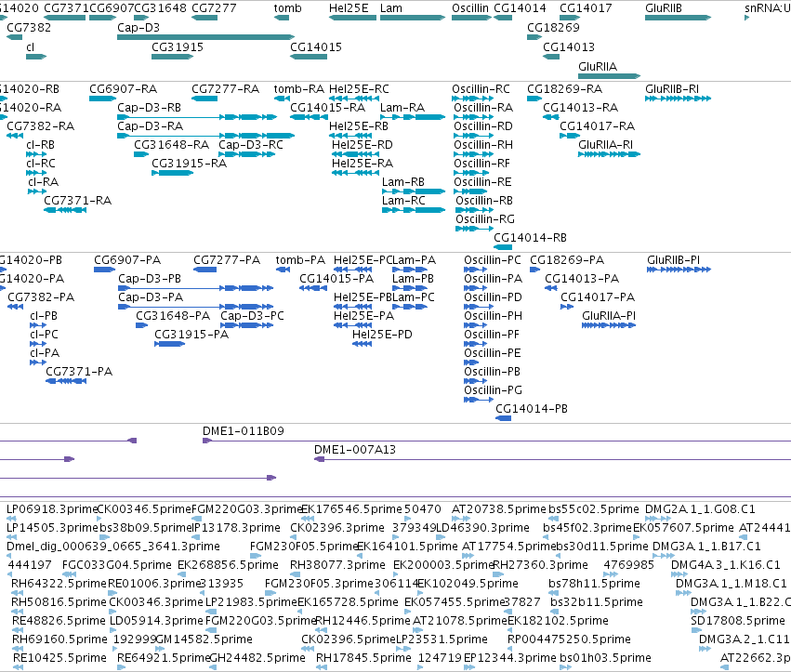Screen dimensions: 791x672
Task: Click the EK165728.5prime EST label
Action: pyautogui.click(x=348, y=602)
